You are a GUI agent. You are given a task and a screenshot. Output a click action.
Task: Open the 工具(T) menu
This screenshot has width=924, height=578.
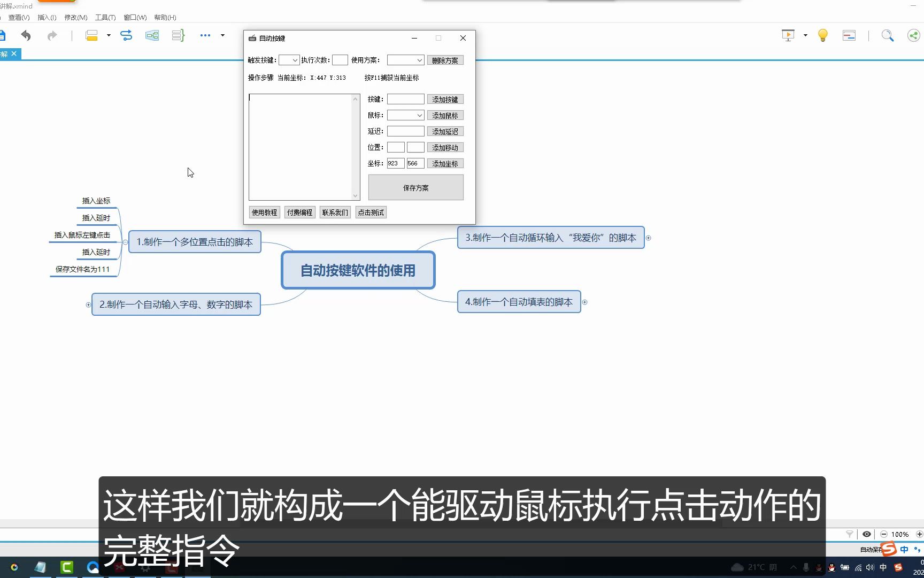[105, 18]
